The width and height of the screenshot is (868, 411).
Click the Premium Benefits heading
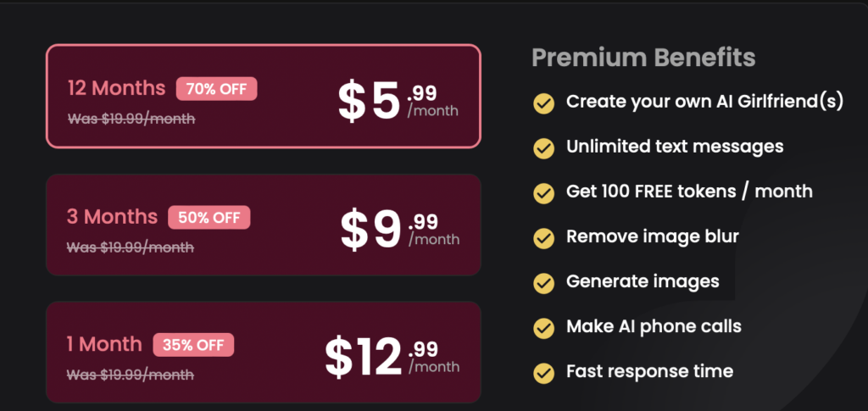[643, 58]
